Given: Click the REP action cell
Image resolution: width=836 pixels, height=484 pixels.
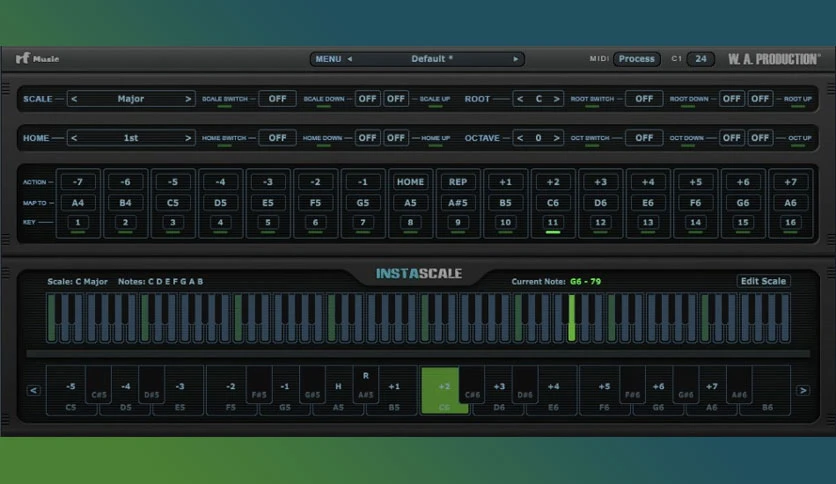Looking at the screenshot, I should (457, 182).
